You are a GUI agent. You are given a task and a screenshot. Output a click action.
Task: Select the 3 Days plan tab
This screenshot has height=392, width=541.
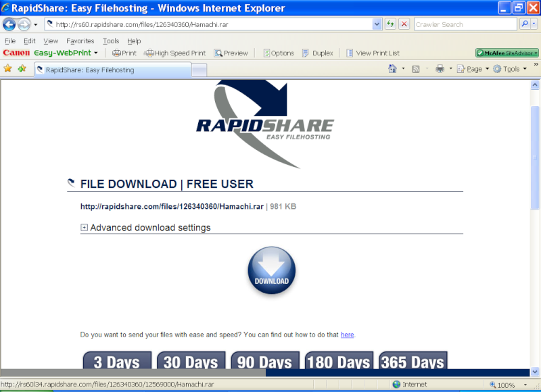117,360
